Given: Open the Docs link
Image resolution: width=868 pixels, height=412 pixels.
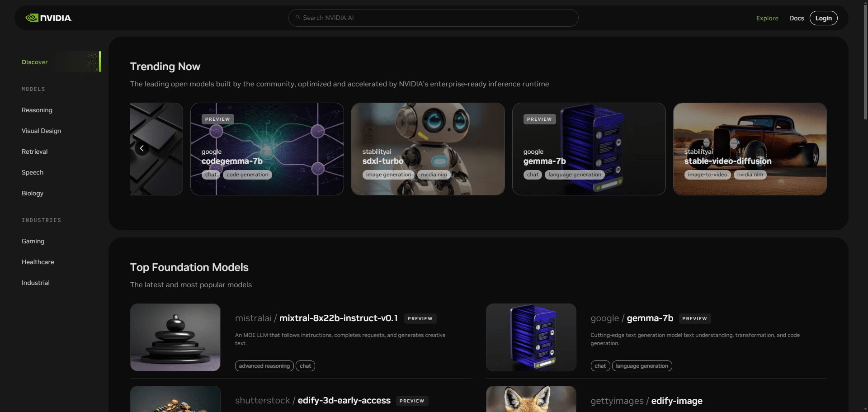Looking at the screenshot, I should point(796,18).
